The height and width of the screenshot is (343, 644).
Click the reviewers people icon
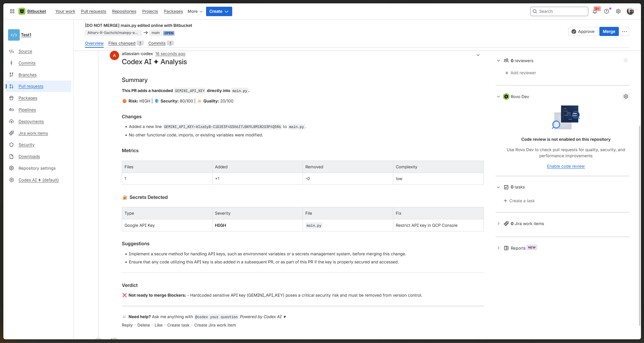(x=506, y=61)
